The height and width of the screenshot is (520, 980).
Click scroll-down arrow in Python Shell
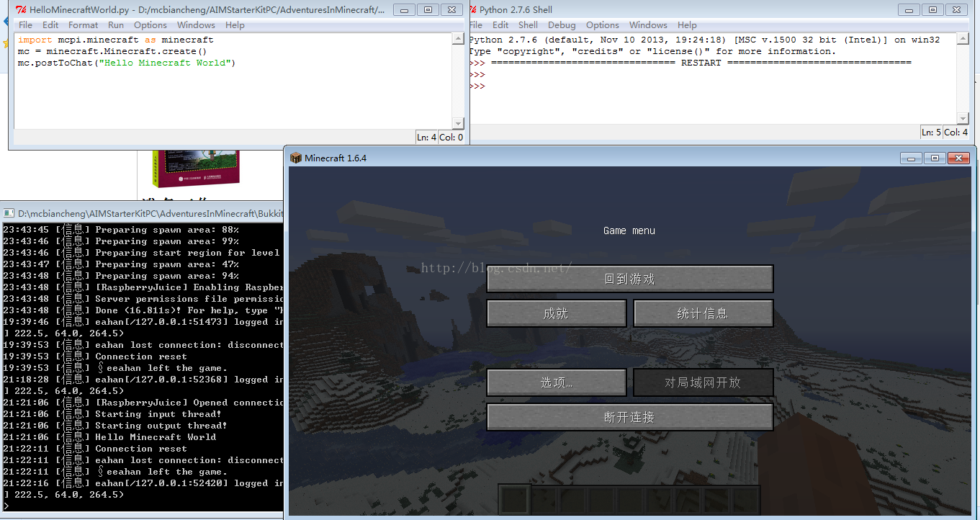point(963,118)
